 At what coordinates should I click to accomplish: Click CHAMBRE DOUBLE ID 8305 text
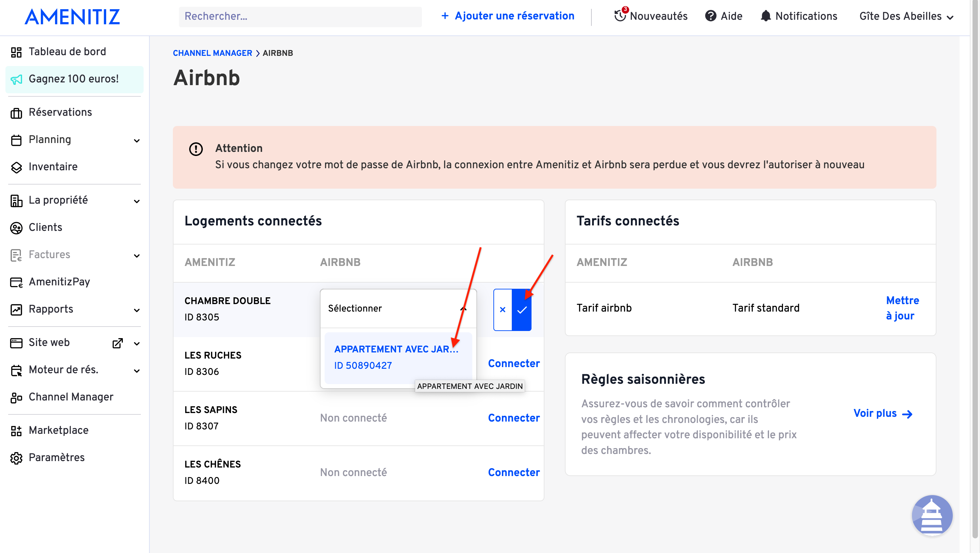click(227, 309)
